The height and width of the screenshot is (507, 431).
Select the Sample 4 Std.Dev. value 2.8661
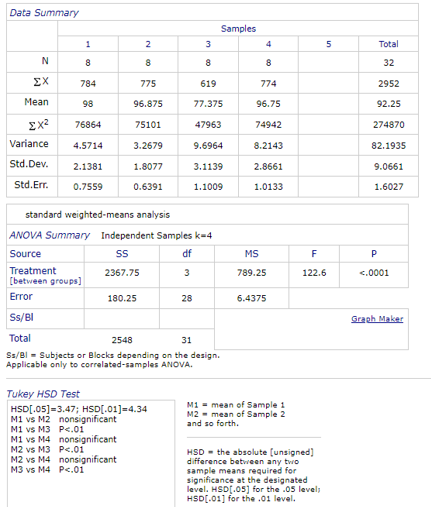click(268, 166)
